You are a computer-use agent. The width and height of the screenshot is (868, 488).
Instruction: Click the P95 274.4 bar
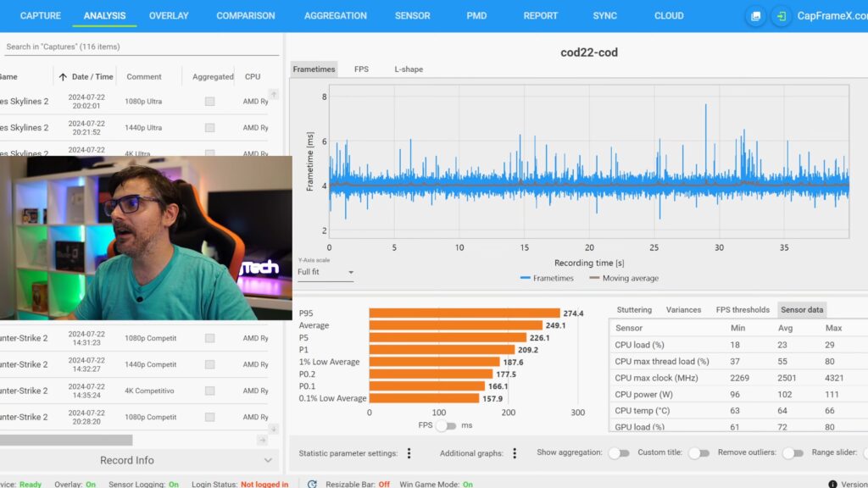click(x=465, y=313)
